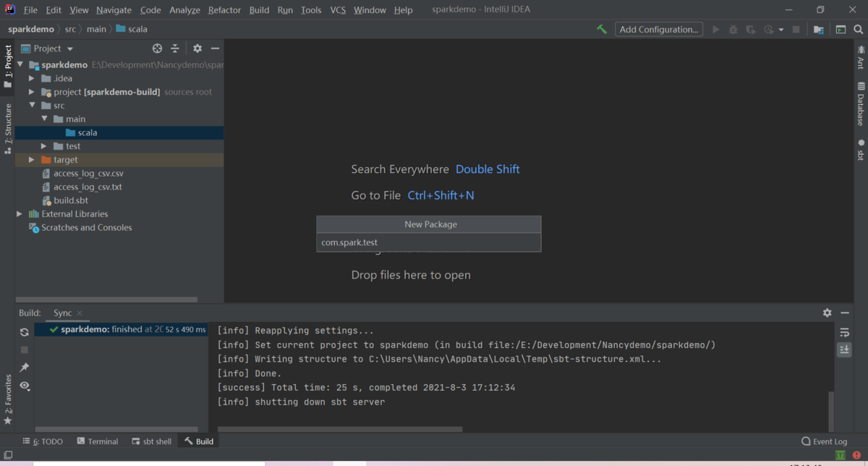Screen dimensions: 868x466
Task: Click main breadcrumb in navigation bar
Action: [x=96, y=30]
